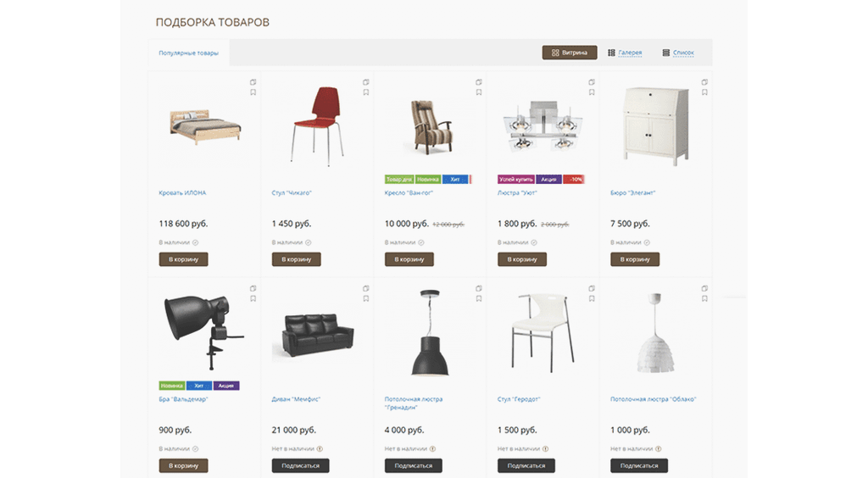
Task: Click Подписаться for Диван "Мемфис"
Action: coord(301,465)
